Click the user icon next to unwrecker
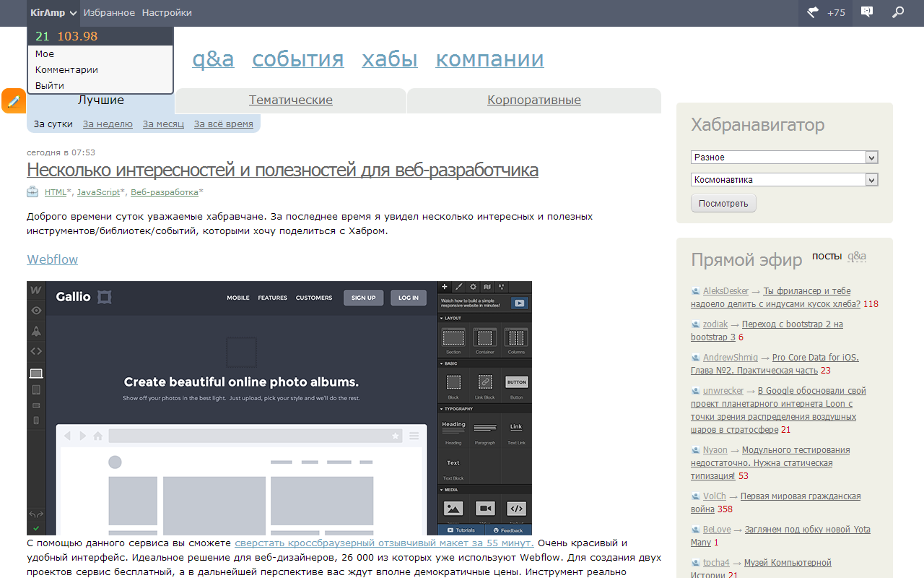This screenshot has width=924, height=578. pyautogui.click(x=696, y=391)
